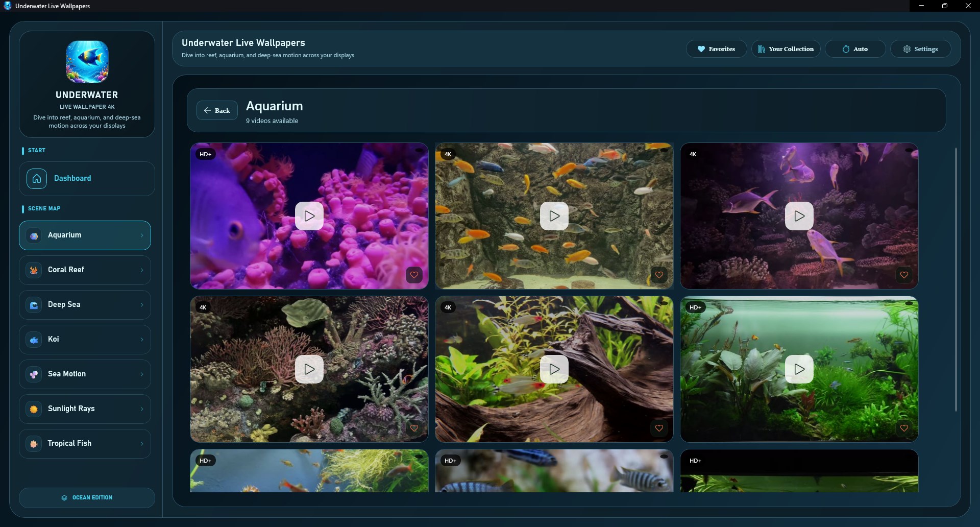Click the Ocean Edition button
The width and height of the screenshot is (980, 527).
pyautogui.click(x=87, y=498)
